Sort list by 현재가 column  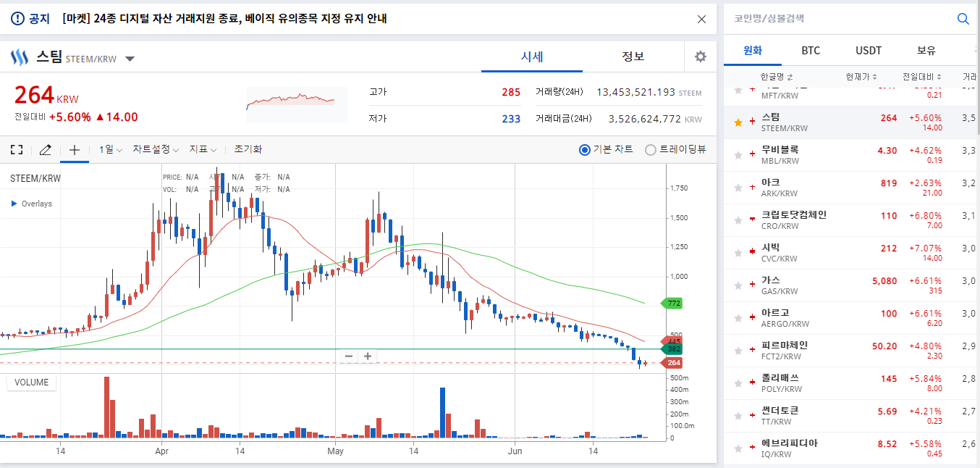pos(861,77)
